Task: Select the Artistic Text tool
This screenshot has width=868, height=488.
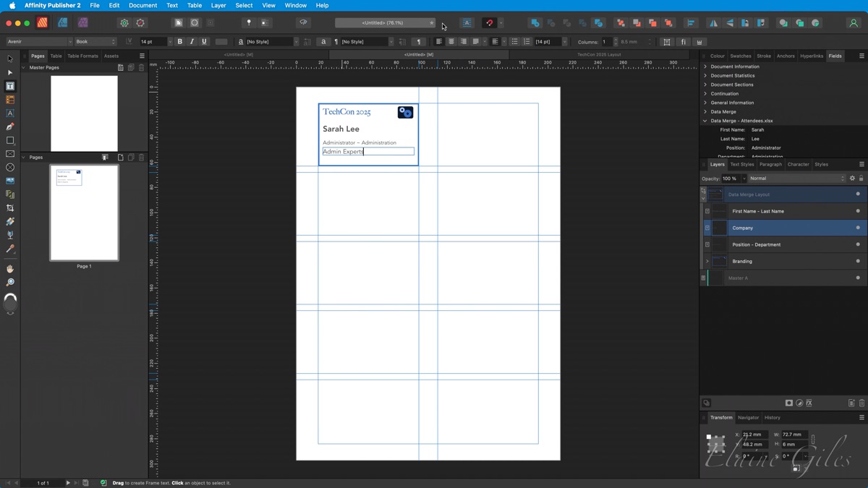Action: click(10, 114)
